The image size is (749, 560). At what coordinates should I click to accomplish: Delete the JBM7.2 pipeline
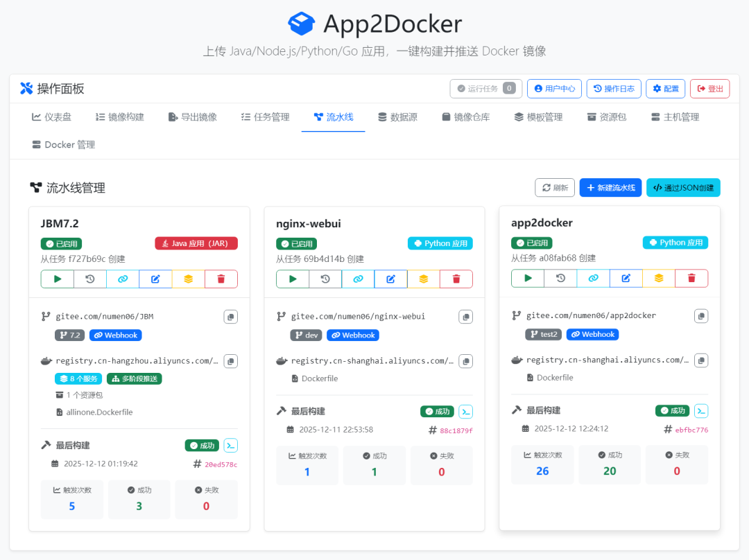pos(221,279)
